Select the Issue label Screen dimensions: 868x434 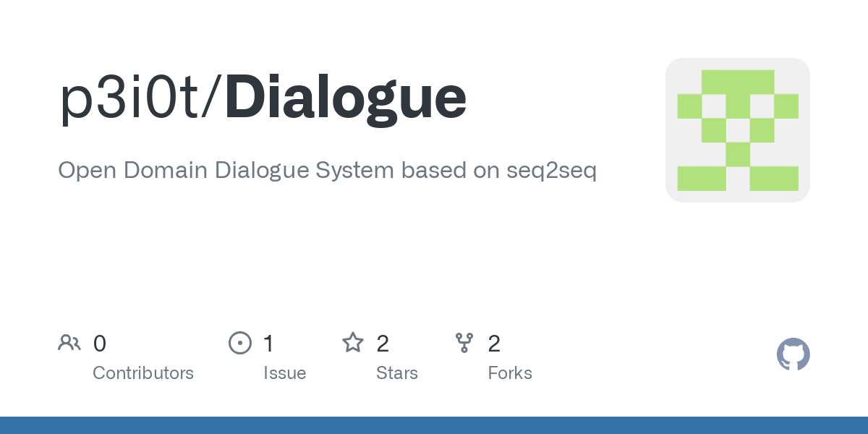(x=285, y=373)
